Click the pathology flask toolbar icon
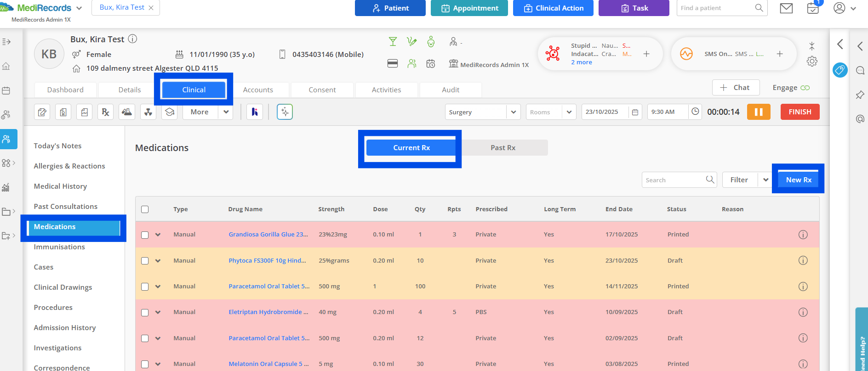868x371 pixels. (x=127, y=112)
